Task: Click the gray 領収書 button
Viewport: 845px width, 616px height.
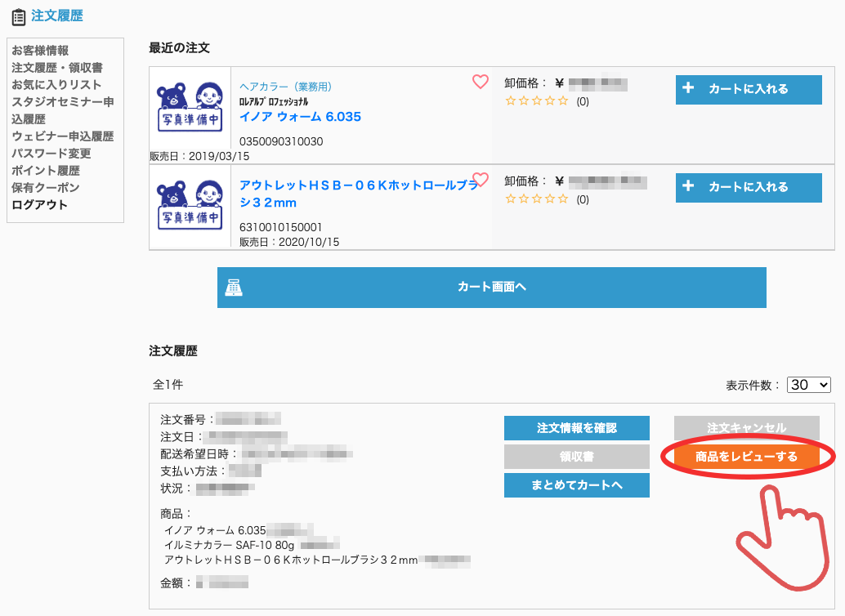Action: [x=576, y=457]
